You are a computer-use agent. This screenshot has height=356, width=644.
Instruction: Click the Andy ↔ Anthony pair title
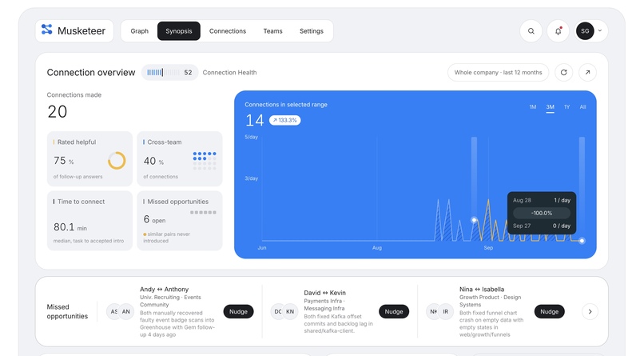click(165, 290)
